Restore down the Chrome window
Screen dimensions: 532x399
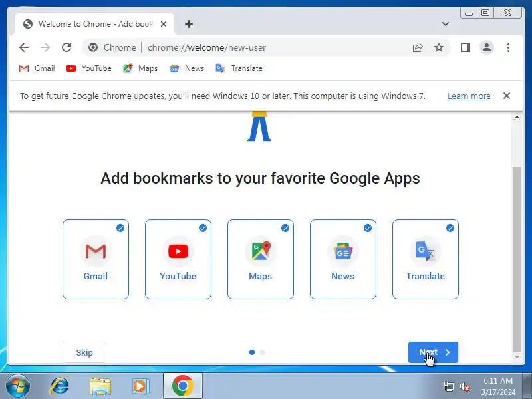click(485, 13)
